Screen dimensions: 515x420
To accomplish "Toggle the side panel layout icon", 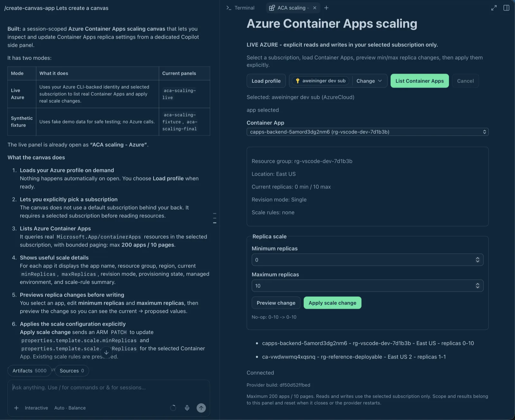I will coord(506,8).
